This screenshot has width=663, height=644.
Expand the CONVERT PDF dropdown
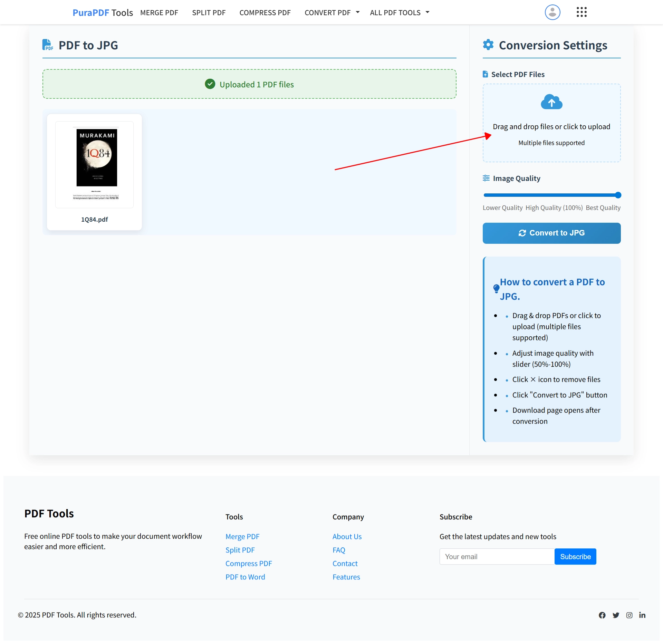click(331, 12)
